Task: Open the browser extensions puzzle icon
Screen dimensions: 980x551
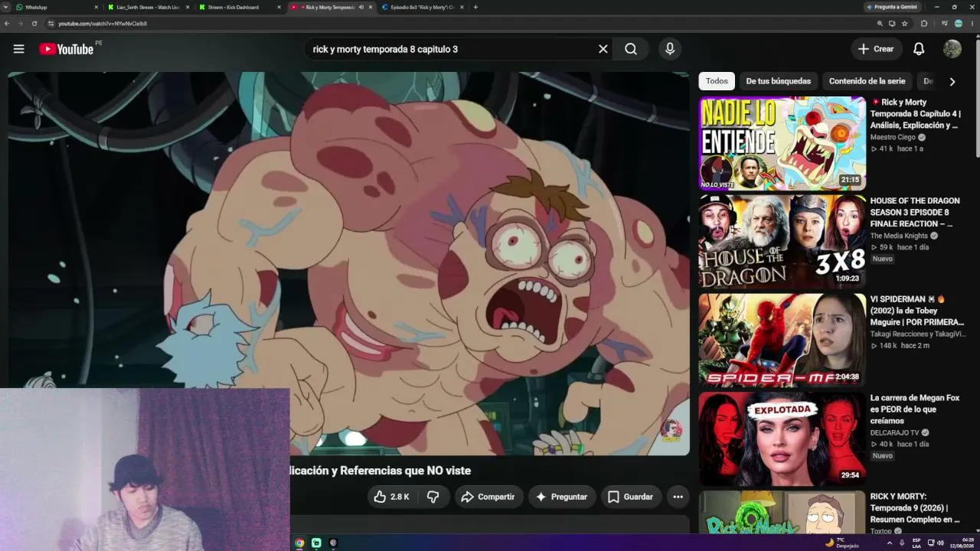Action: 923,24
